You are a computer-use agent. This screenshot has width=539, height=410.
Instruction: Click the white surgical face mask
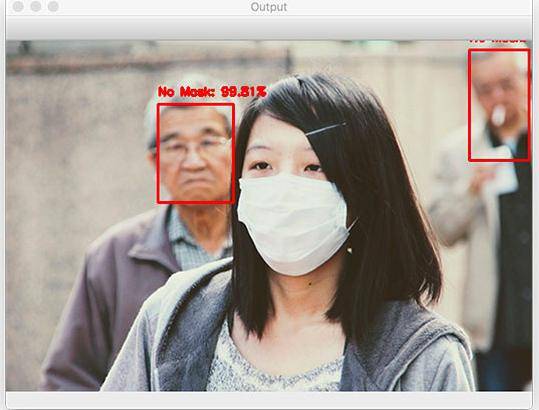pyautogui.click(x=292, y=223)
